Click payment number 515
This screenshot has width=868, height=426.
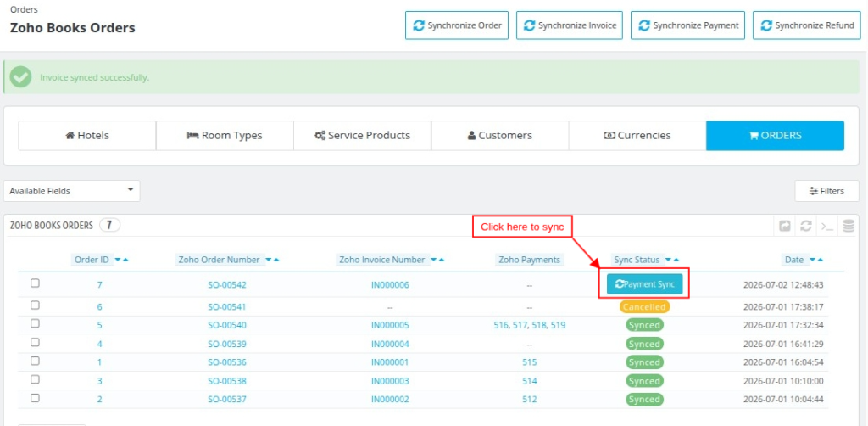[530, 362]
